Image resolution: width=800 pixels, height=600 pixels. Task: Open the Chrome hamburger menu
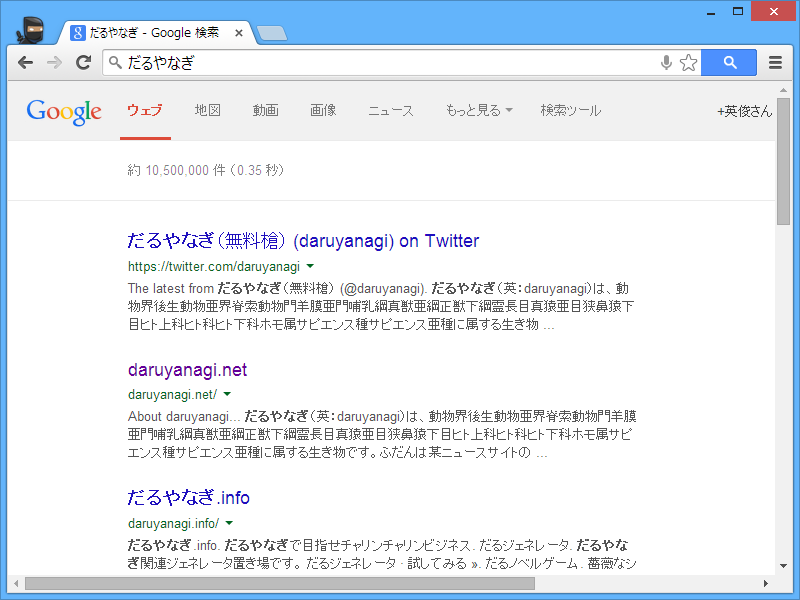[x=776, y=63]
